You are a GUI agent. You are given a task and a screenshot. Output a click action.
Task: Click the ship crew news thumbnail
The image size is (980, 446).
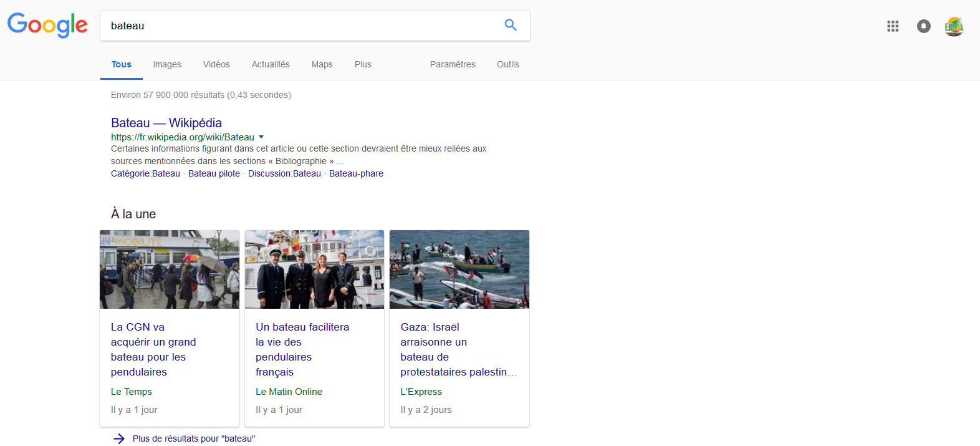pos(314,269)
